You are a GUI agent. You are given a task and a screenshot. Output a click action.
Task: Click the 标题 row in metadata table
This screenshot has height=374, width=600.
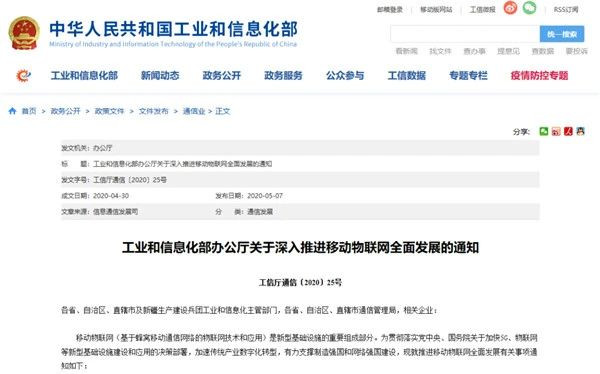click(x=300, y=164)
